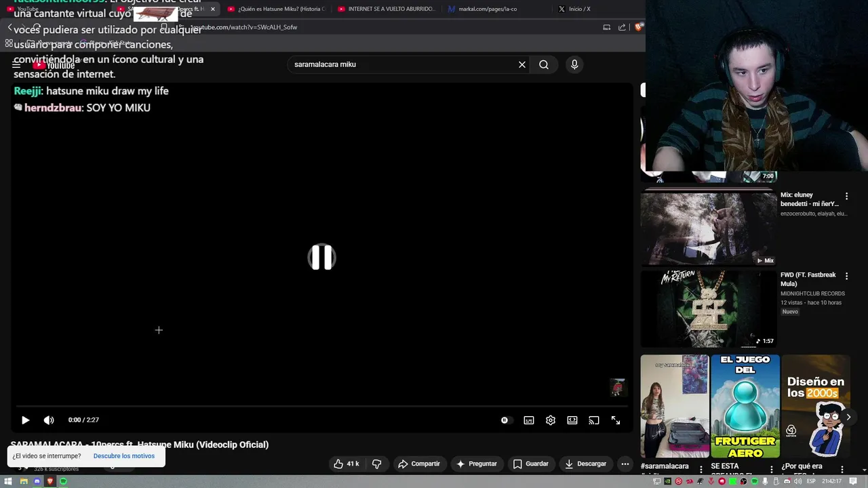Switch to markal.com tab
Screen dimensions: 868x488
[x=496, y=9]
